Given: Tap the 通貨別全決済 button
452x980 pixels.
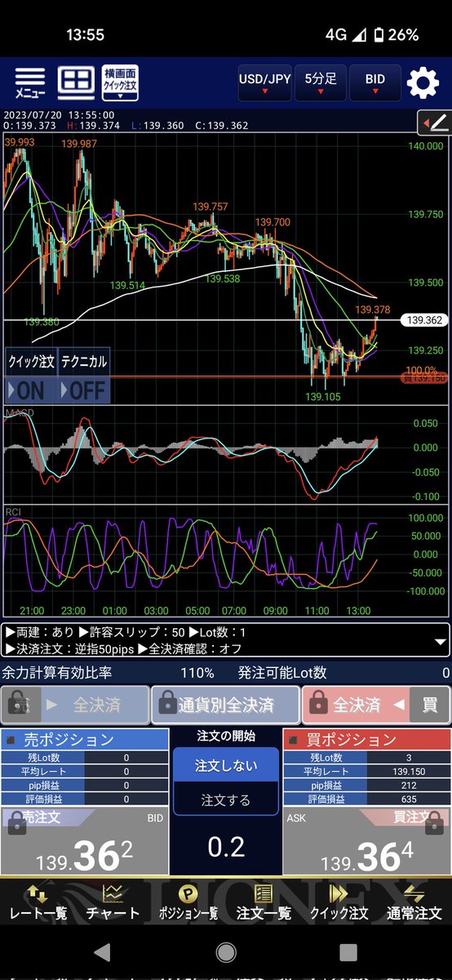Looking at the screenshot, I should (225, 705).
